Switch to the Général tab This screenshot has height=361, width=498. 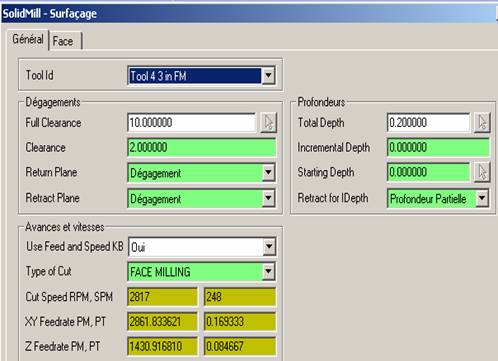[x=28, y=40]
